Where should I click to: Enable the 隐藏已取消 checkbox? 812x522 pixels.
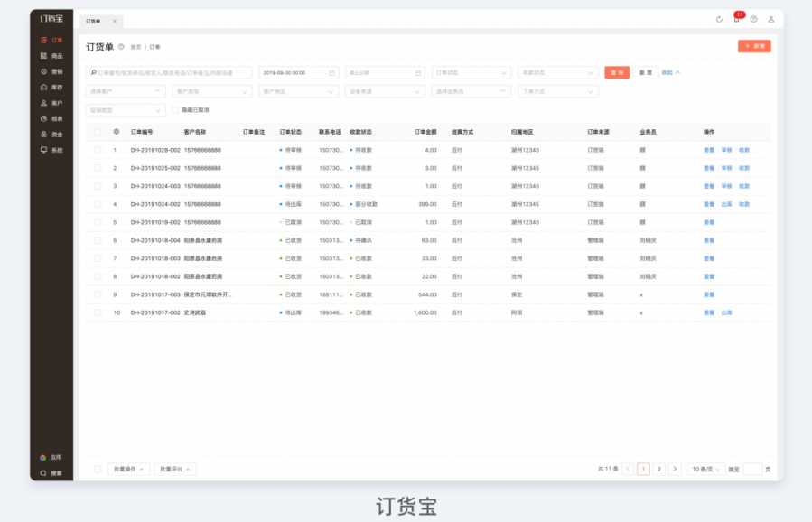(x=175, y=110)
